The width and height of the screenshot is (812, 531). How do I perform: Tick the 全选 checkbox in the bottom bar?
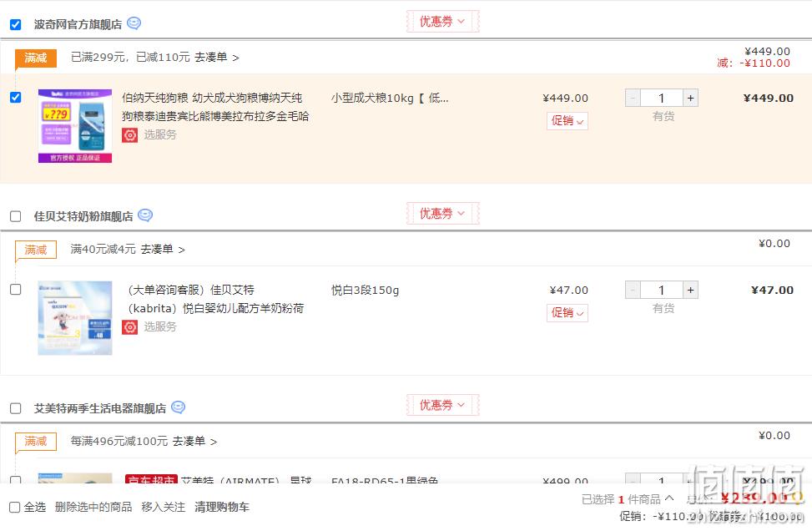click(x=15, y=507)
